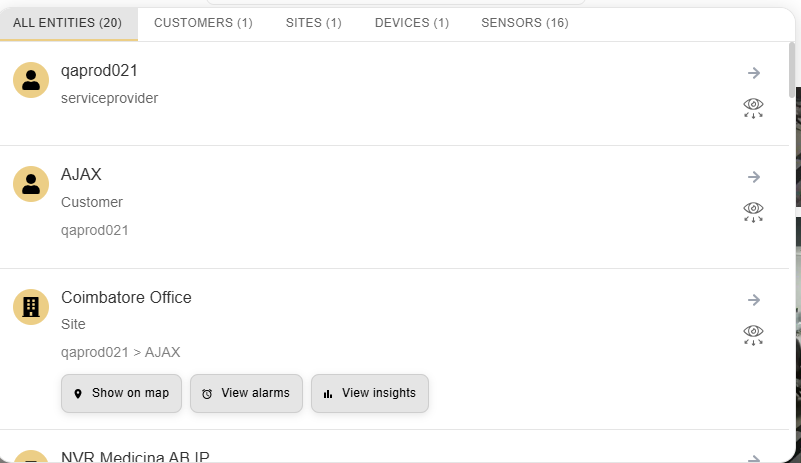Toggle eye view icon for Coimbatore Office
The width and height of the screenshot is (801, 463).
pos(753,335)
